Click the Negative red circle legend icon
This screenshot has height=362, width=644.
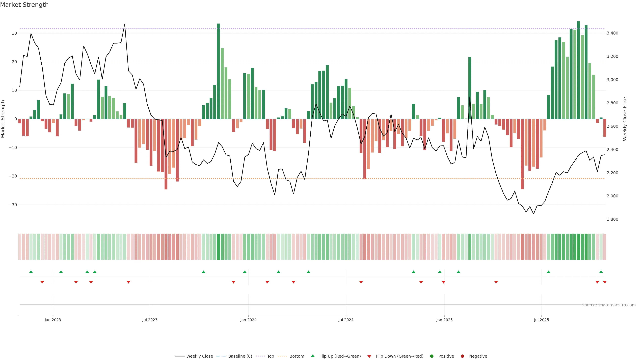(462, 356)
